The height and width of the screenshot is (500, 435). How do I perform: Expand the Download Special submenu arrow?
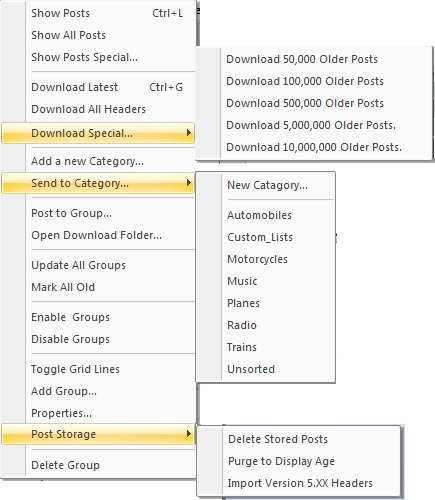pos(189,133)
